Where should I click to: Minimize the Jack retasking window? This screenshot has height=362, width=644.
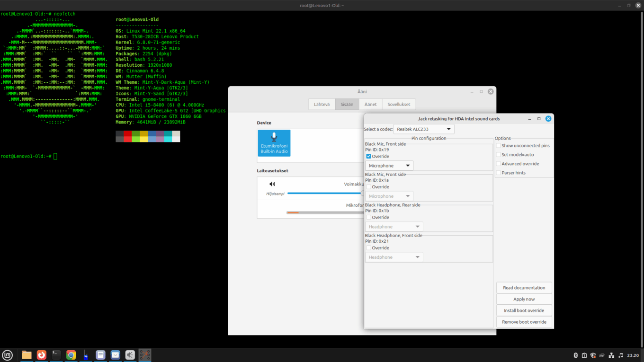click(x=529, y=119)
